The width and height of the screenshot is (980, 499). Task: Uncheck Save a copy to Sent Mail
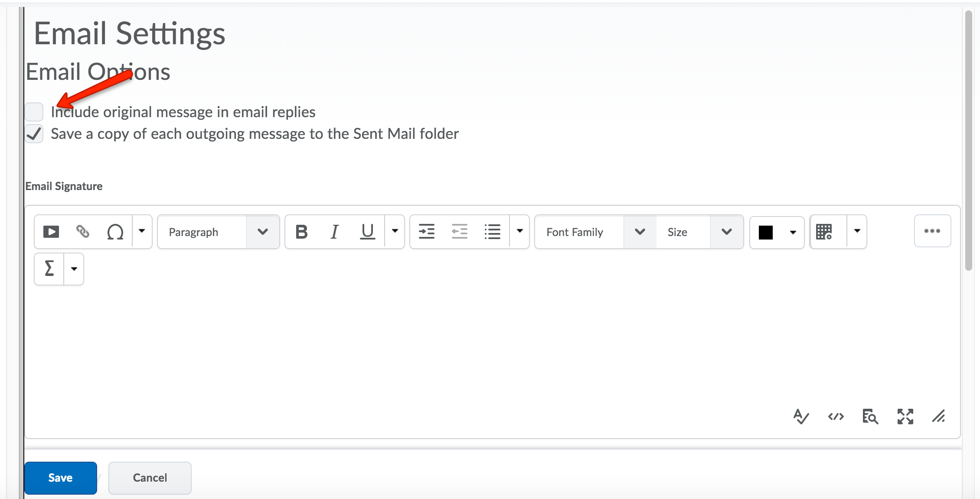34,134
